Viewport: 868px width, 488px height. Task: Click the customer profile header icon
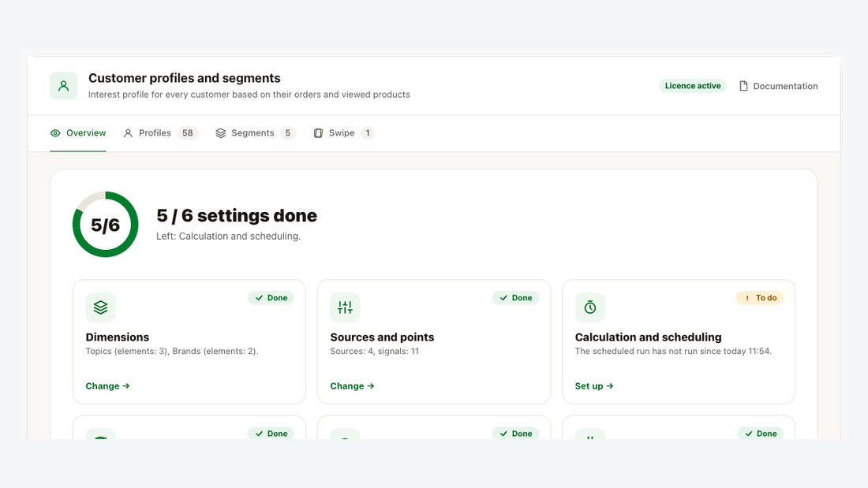(64, 86)
